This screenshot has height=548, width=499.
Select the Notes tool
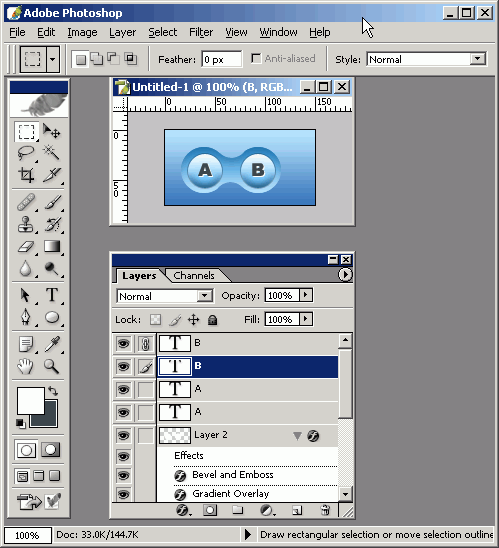[x=26, y=344]
